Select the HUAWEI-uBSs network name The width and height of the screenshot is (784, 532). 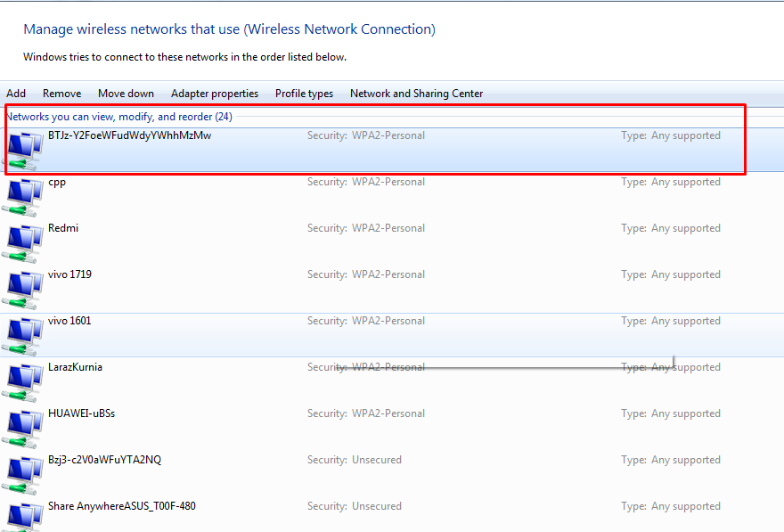click(81, 413)
